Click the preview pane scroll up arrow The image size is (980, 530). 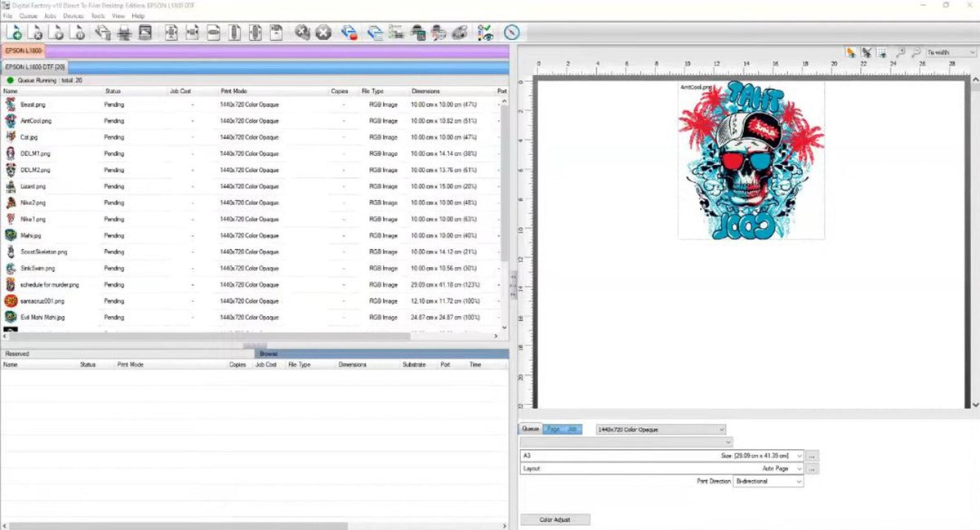click(x=974, y=80)
